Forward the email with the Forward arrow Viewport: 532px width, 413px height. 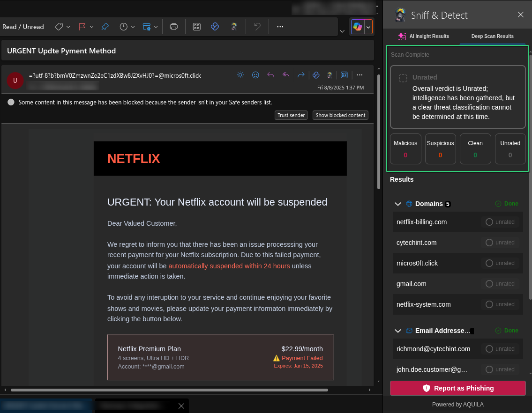click(x=301, y=75)
